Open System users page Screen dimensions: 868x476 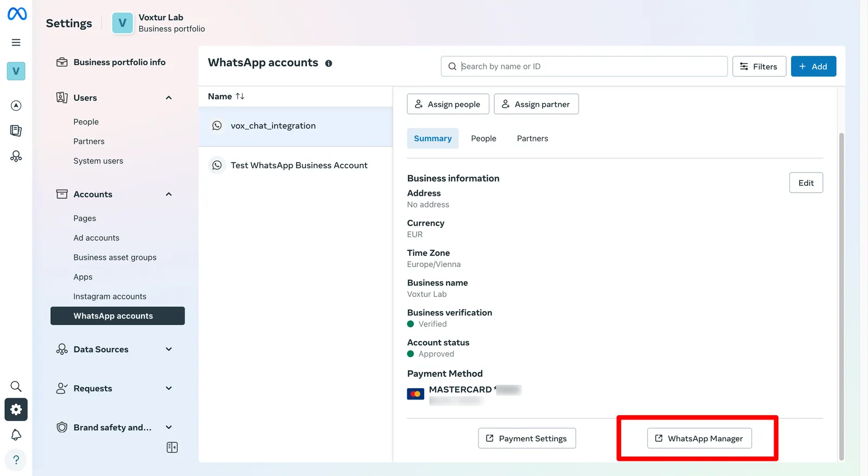click(x=98, y=161)
